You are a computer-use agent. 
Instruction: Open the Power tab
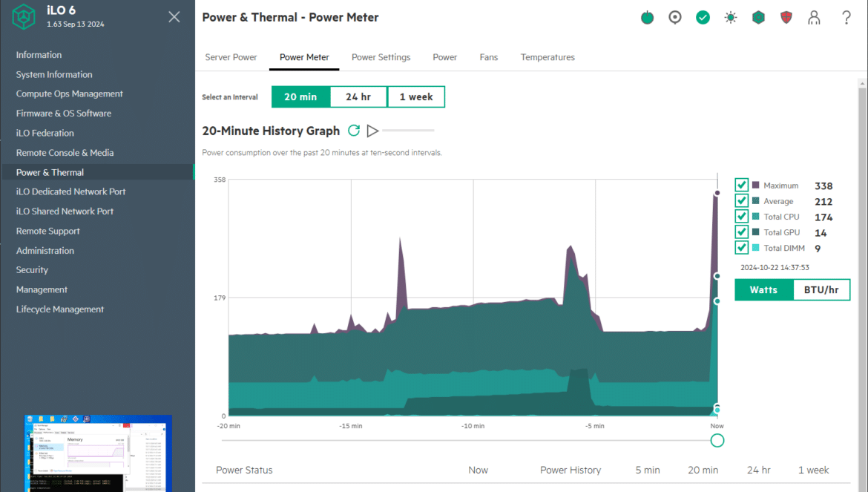444,57
